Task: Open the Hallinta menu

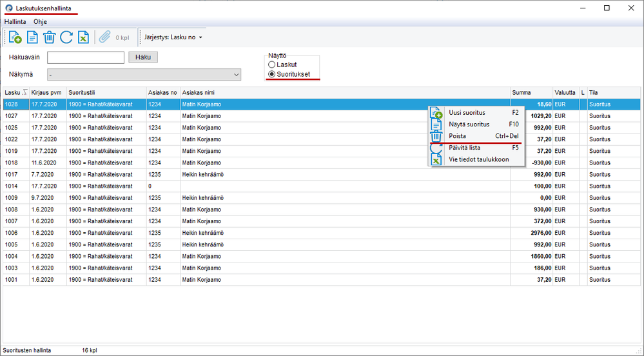Action: click(15, 21)
